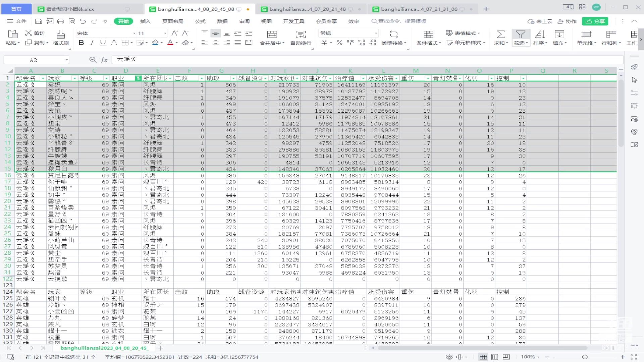This screenshot has height=362, width=644.
Task: Select the formula bar fx input area
Action: (x=235, y=59)
